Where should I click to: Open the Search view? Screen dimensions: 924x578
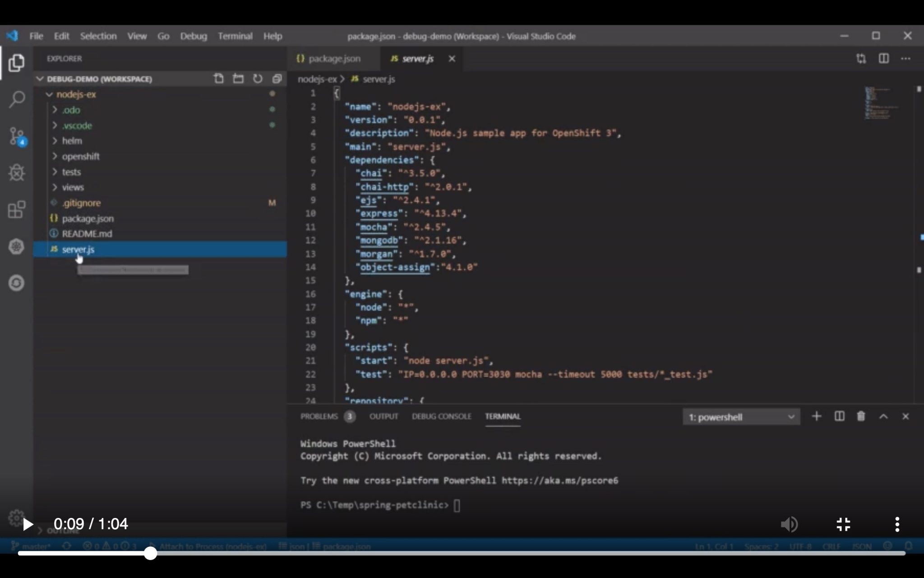(x=16, y=99)
